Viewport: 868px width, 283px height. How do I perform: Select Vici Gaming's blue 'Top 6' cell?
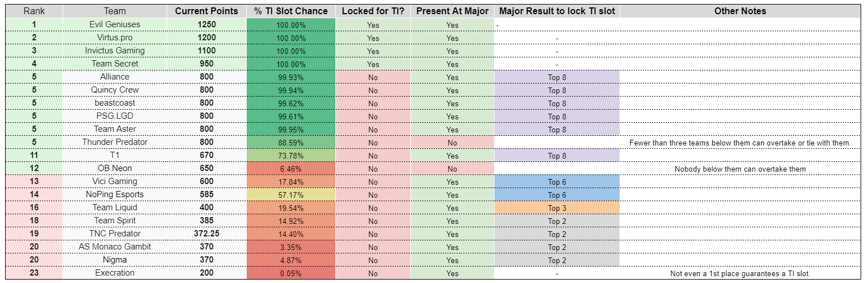click(x=557, y=181)
